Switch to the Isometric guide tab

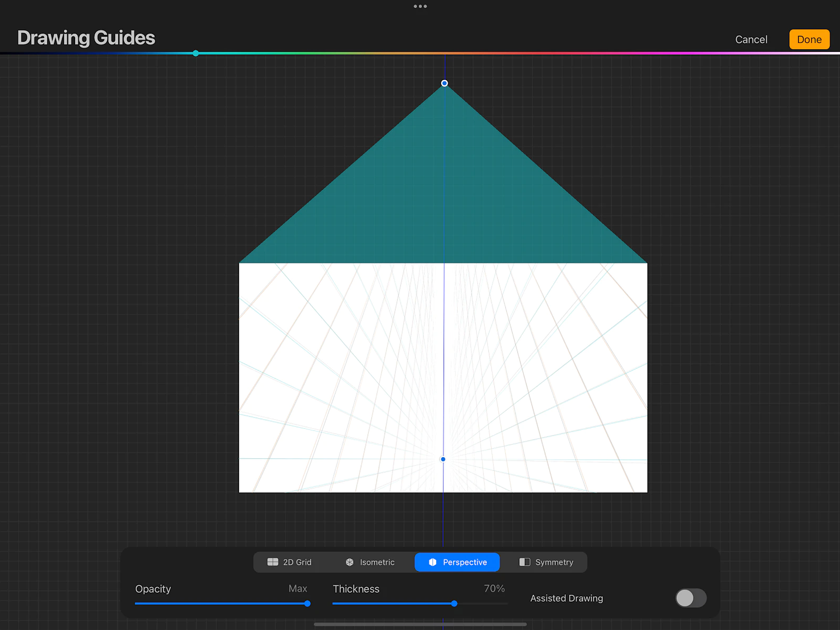(370, 562)
